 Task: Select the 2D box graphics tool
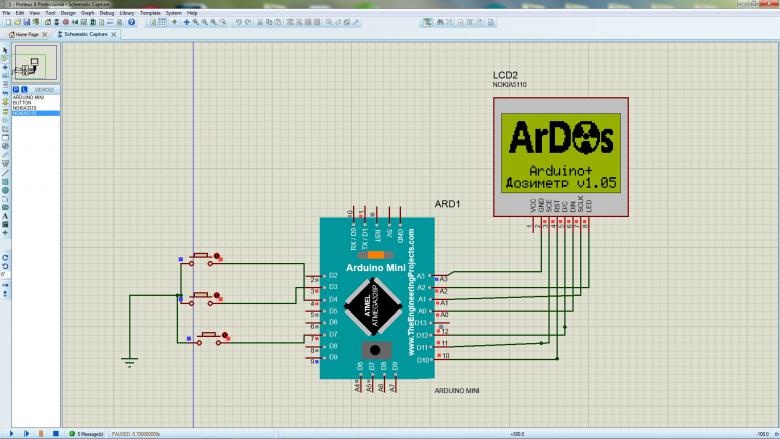[x=5, y=182]
